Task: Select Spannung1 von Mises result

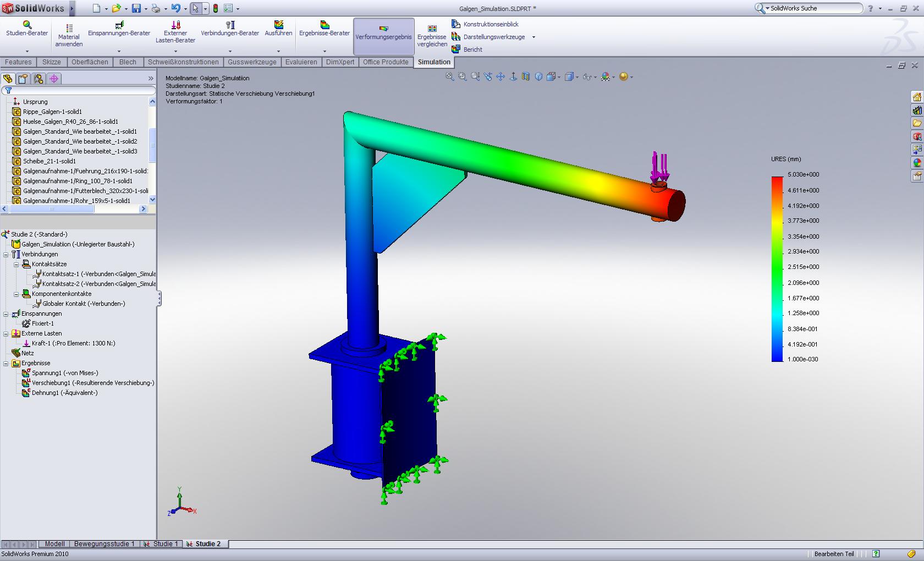Action: tap(64, 373)
